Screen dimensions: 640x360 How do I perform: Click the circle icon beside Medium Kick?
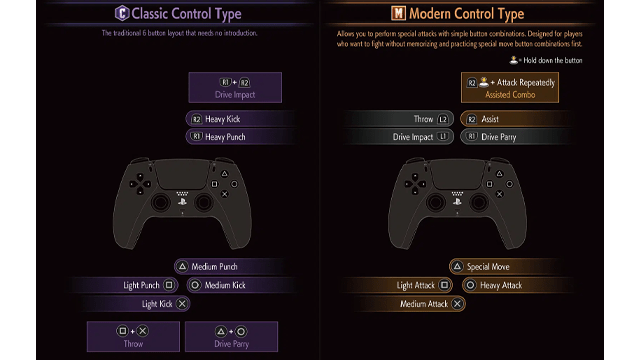tap(195, 285)
